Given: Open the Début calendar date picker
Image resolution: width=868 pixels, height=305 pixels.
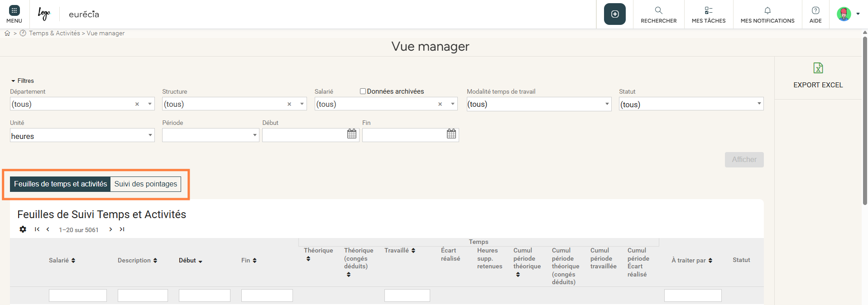Looking at the screenshot, I should pos(352,134).
